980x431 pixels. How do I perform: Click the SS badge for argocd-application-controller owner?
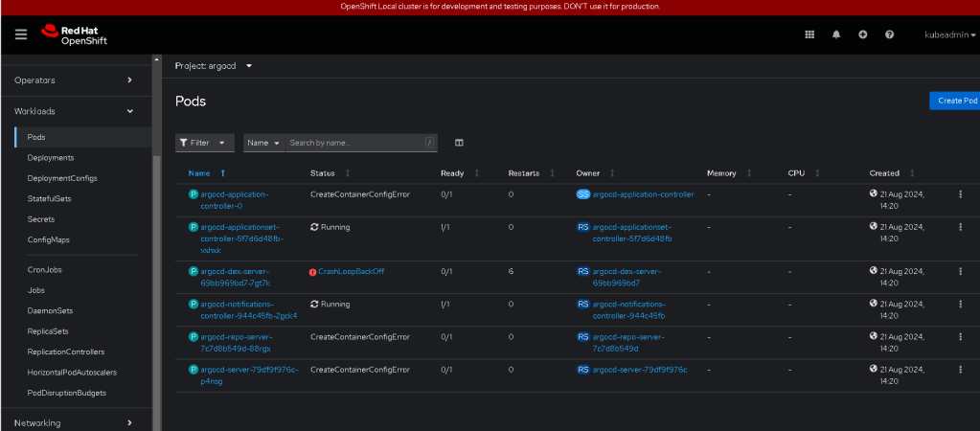click(583, 194)
